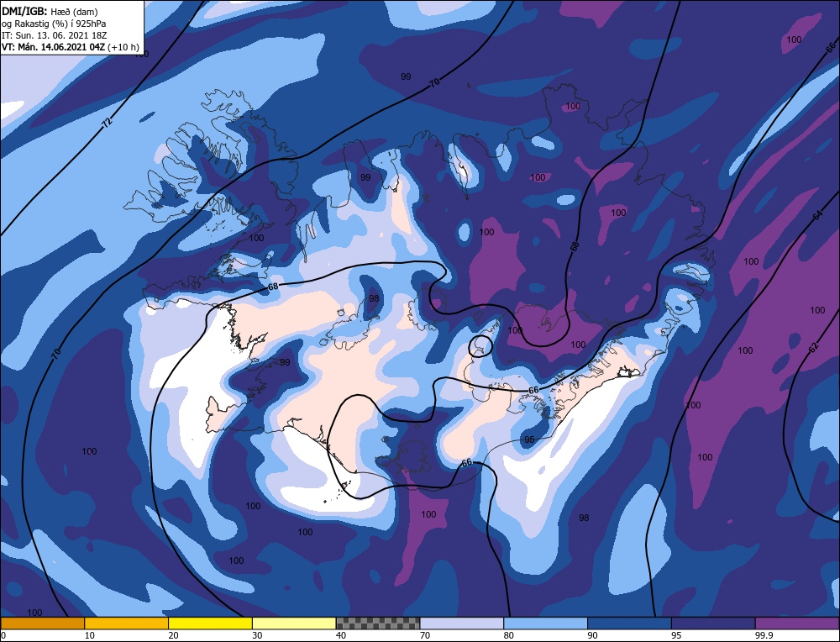840x642 pixels.
Task: Click the medium blue 90–95 legend swatch
Action: point(629,624)
